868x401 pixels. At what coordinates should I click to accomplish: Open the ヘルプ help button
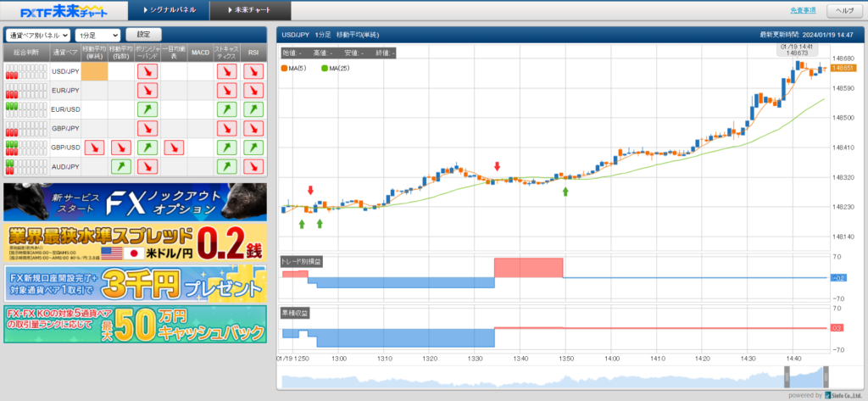tap(845, 11)
